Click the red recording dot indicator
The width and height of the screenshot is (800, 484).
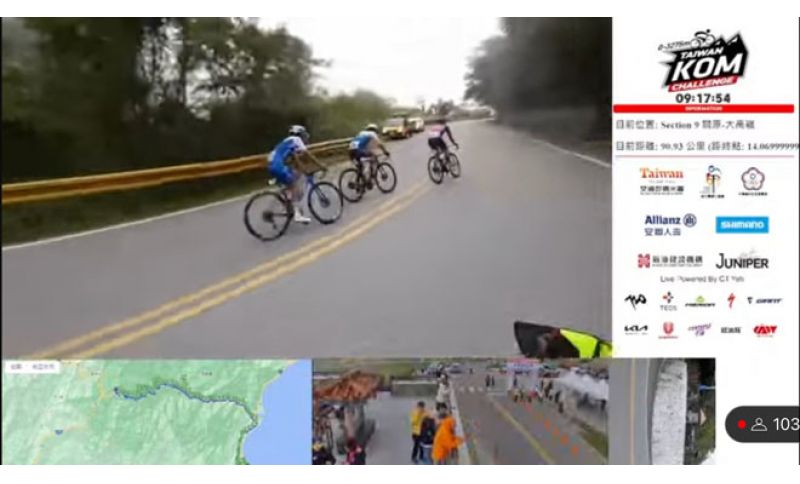click(x=741, y=424)
